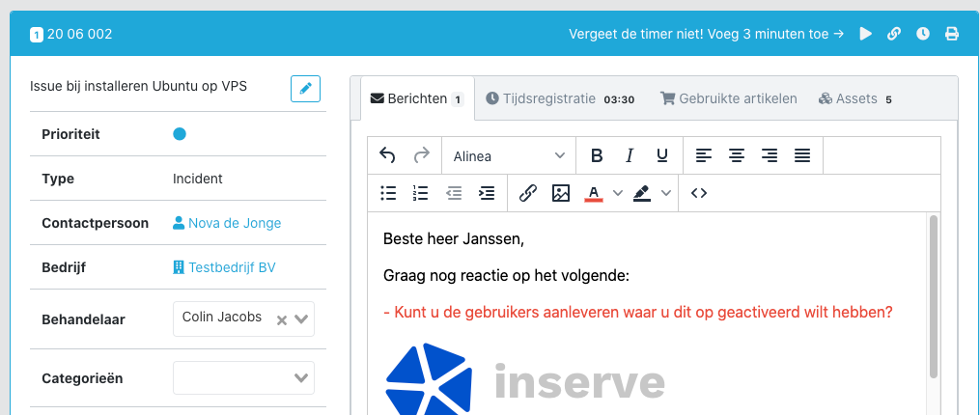Expand the Behandelaar dropdown

(x=302, y=319)
